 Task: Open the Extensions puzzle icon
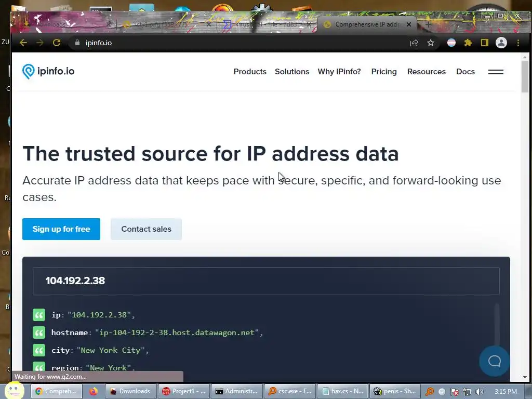[468, 43]
